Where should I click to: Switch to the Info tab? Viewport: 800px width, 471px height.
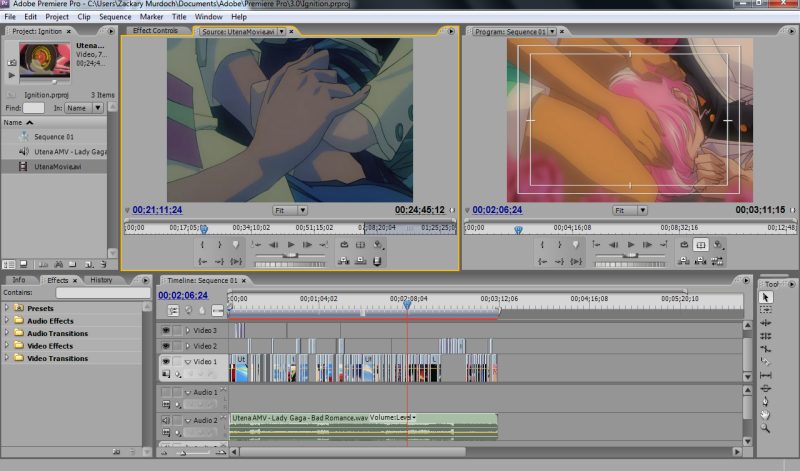pyautogui.click(x=18, y=280)
